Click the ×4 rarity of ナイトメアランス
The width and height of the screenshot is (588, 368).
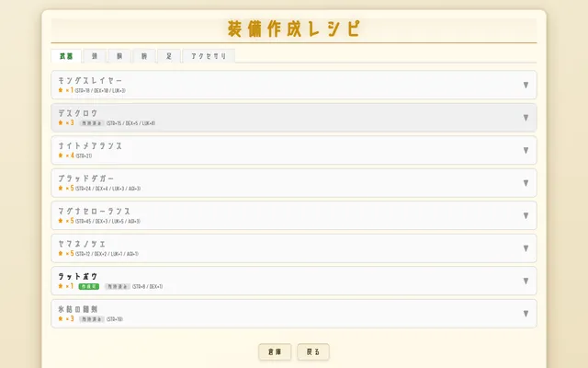(70, 155)
